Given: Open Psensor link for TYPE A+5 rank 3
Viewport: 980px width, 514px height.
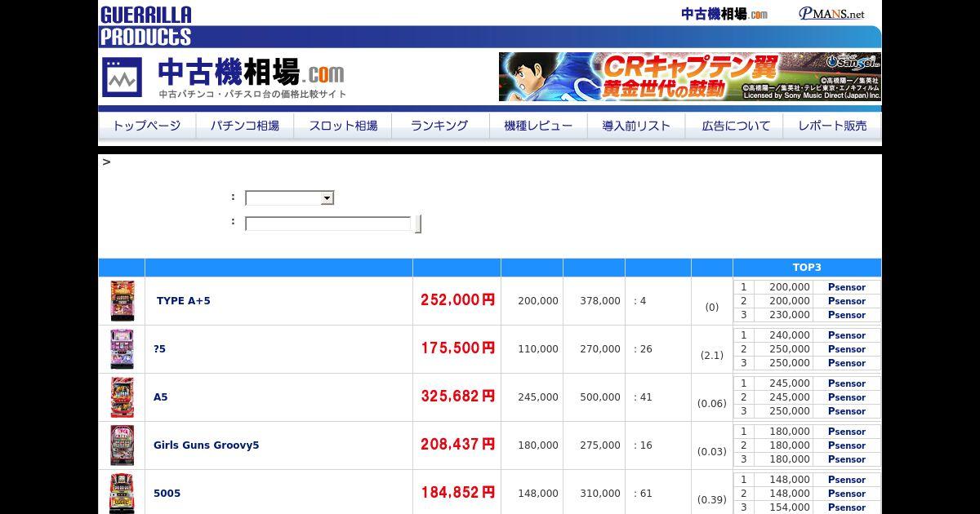Looking at the screenshot, I should (847, 315).
